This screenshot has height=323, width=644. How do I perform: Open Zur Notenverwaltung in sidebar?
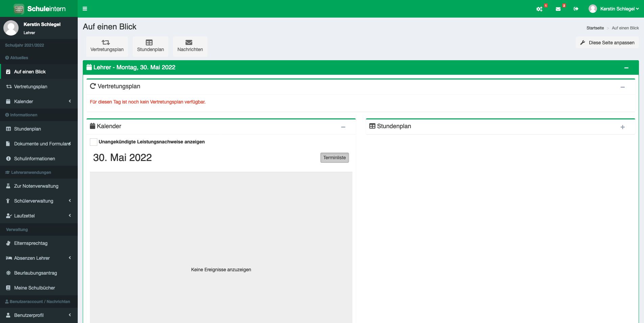39,186
